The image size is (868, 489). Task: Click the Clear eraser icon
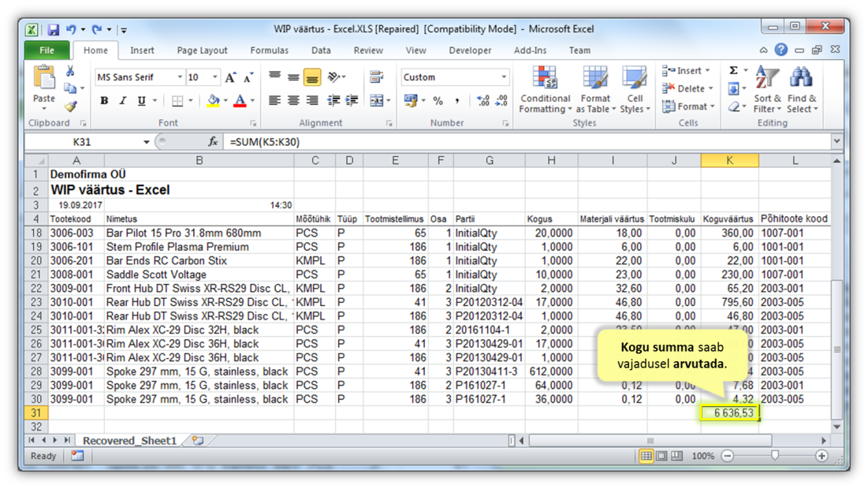733,106
